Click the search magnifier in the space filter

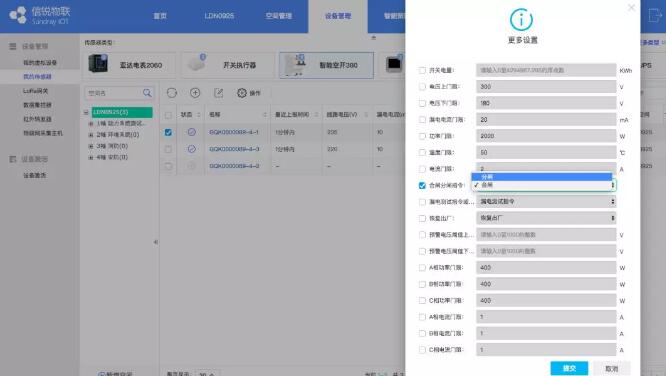(147, 93)
